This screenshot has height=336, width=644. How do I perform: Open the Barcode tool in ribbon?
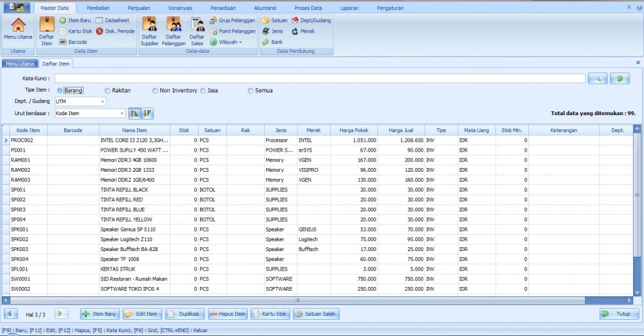[73, 42]
